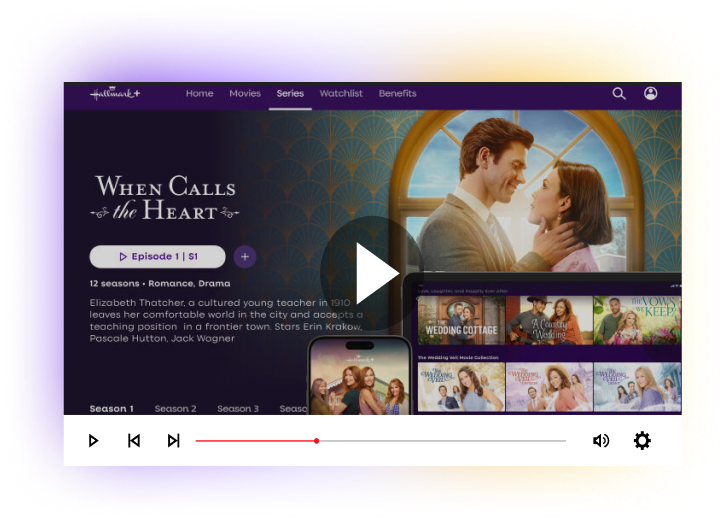
Task: Open the Watchlist tab
Action: (341, 93)
